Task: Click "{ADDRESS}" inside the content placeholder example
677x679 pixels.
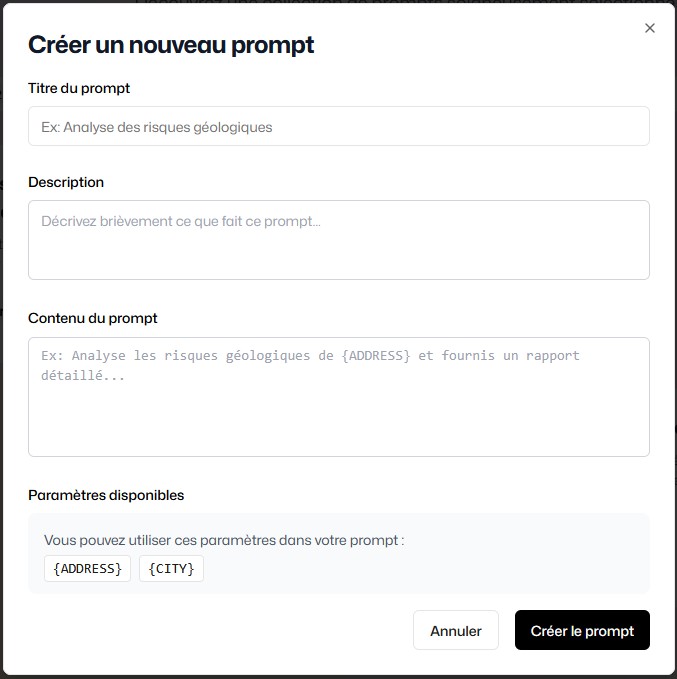Action: pyautogui.click(x=376, y=356)
